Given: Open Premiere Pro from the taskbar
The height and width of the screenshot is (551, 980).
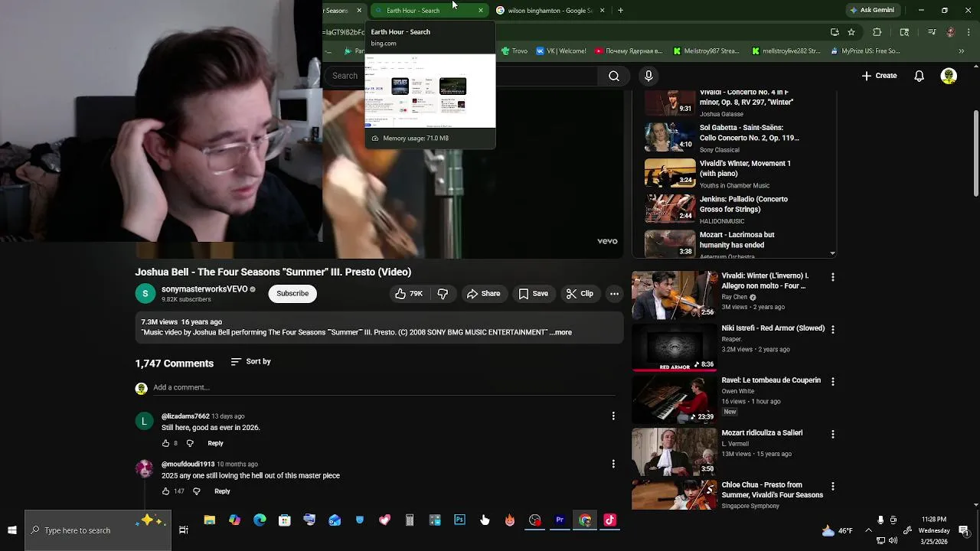Looking at the screenshot, I should [560, 520].
